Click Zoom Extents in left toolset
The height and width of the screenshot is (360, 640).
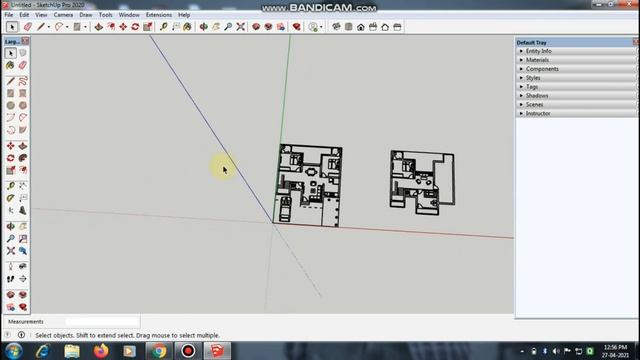point(11,251)
